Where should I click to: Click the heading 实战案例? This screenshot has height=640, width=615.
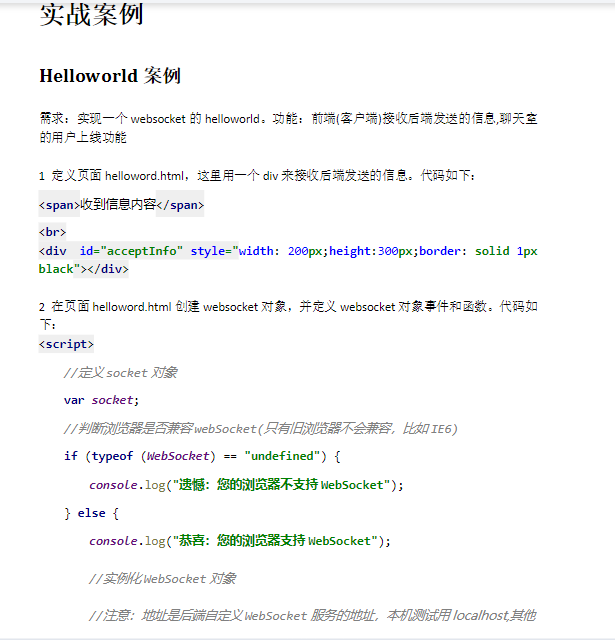tap(91, 15)
